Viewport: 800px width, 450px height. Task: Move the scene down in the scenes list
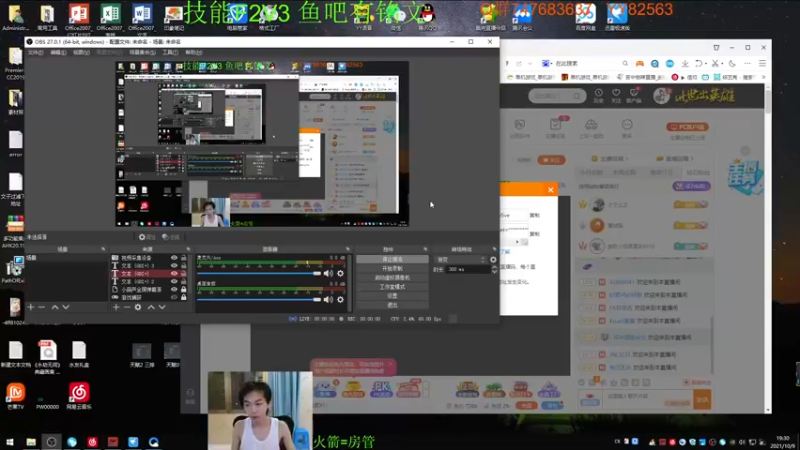(66, 307)
